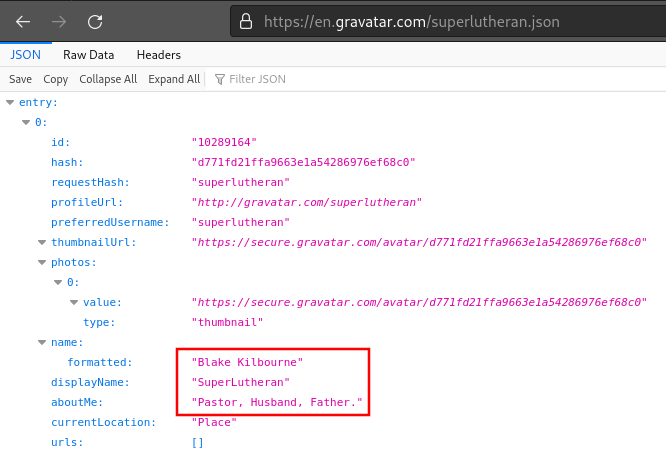Open the thumbnailUrl avatar link
Image resolution: width=666 pixels, height=466 pixels.
pos(419,242)
